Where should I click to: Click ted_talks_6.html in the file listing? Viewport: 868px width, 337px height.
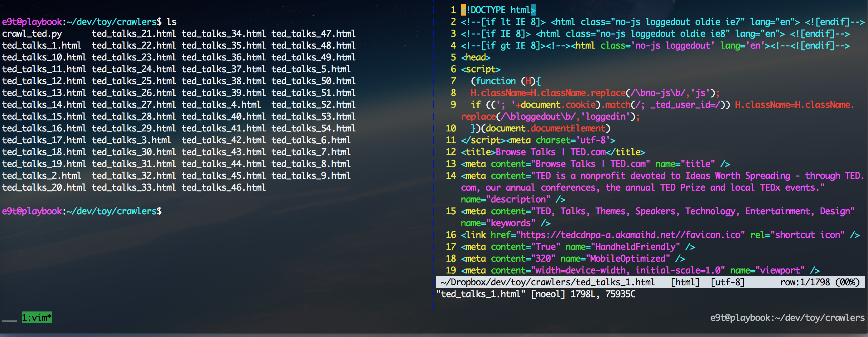click(x=311, y=140)
